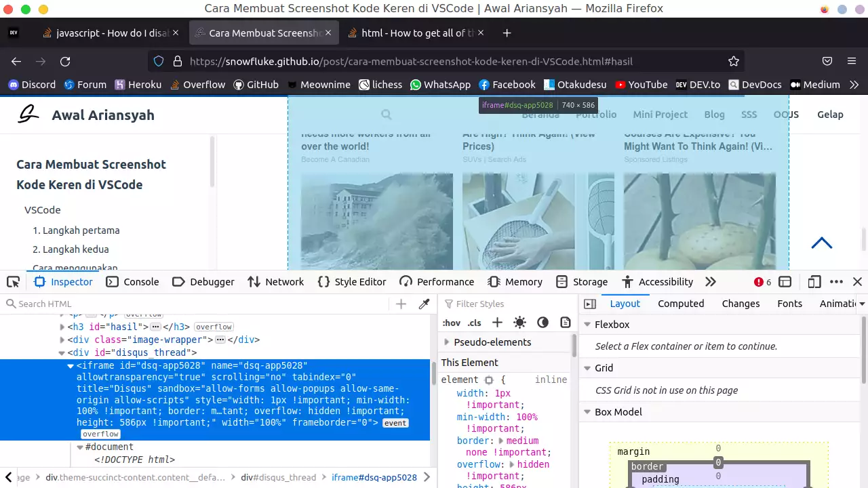Open devtools customize three-dot menu

tap(837, 282)
